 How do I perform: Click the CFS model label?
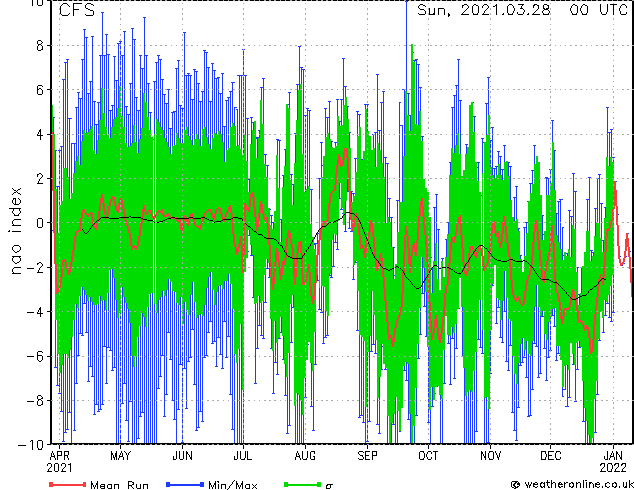point(77,10)
